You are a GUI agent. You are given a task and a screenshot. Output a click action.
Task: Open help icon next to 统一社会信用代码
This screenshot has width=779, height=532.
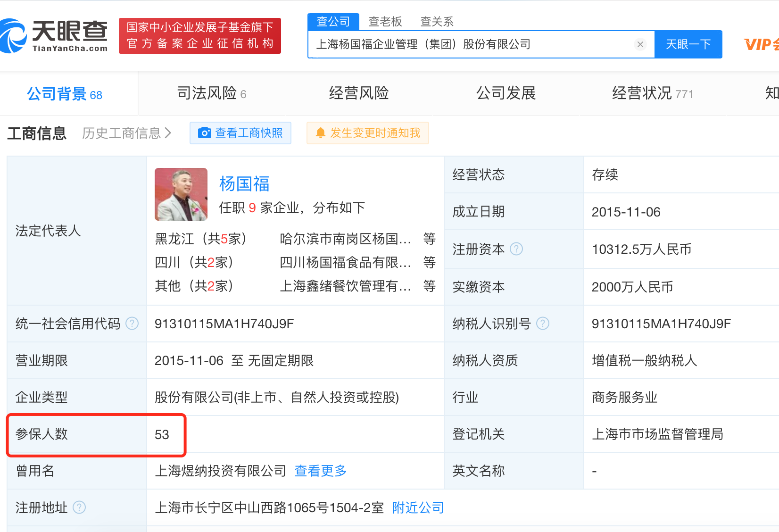click(133, 324)
